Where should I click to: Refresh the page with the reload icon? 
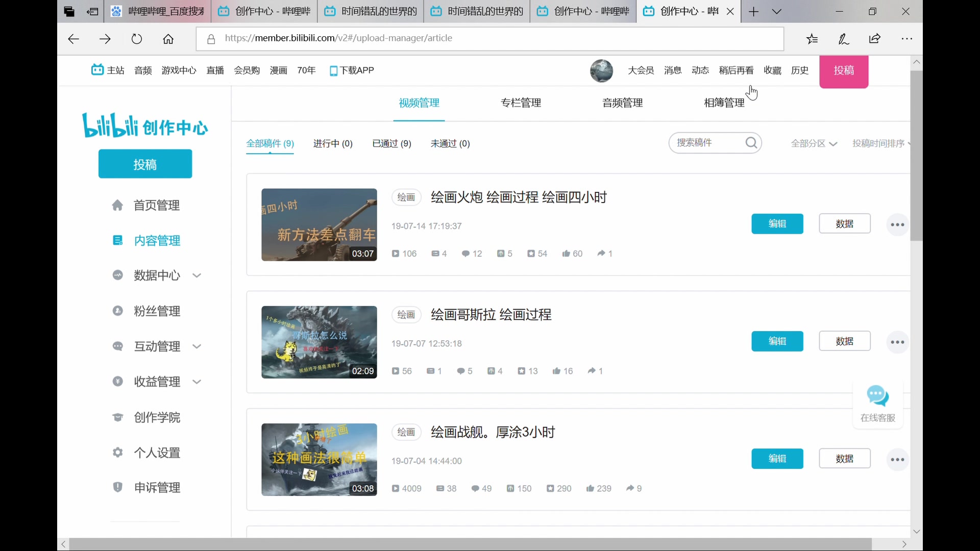pos(136,39)
